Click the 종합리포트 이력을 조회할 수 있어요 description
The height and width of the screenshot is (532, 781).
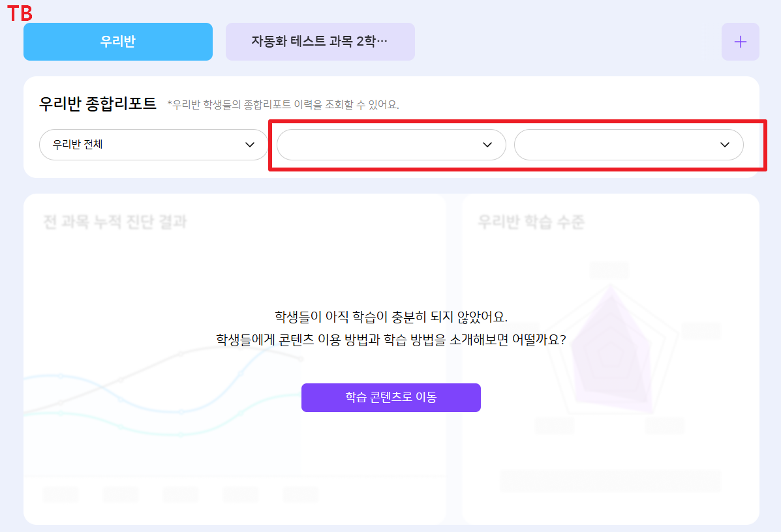tap(283, 104)
